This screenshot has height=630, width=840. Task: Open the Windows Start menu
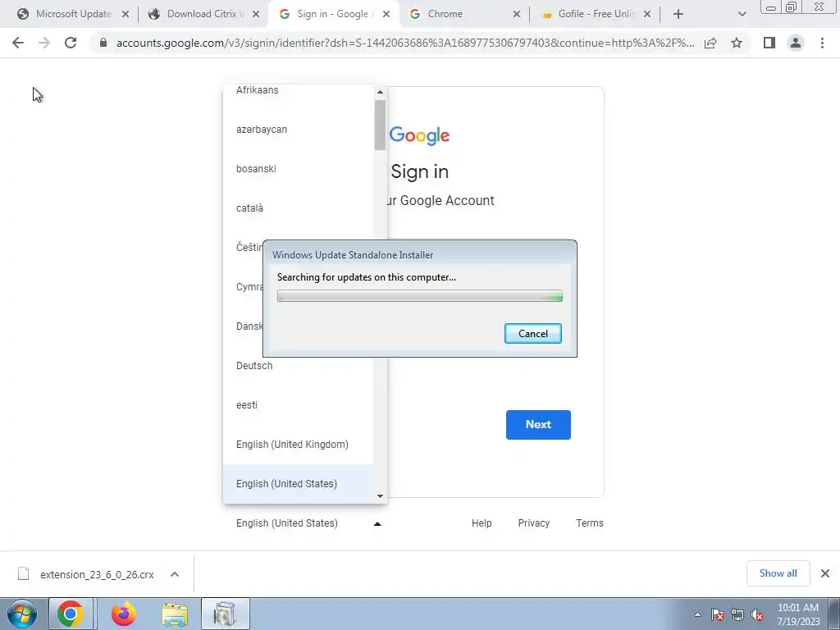[x=22, y=614]
